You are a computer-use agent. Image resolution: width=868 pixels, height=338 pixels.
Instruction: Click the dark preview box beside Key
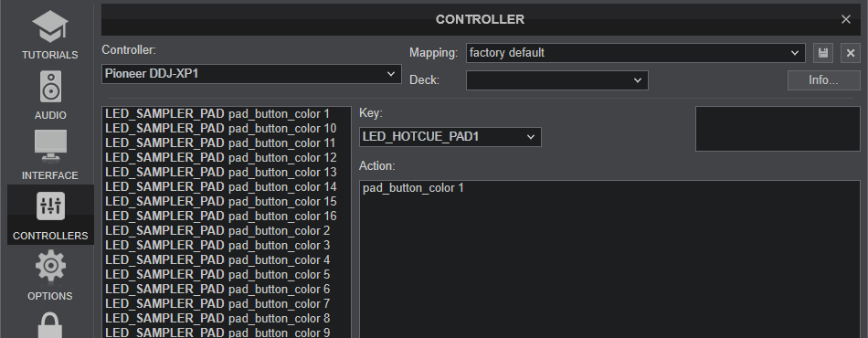(x=778, y=129)
